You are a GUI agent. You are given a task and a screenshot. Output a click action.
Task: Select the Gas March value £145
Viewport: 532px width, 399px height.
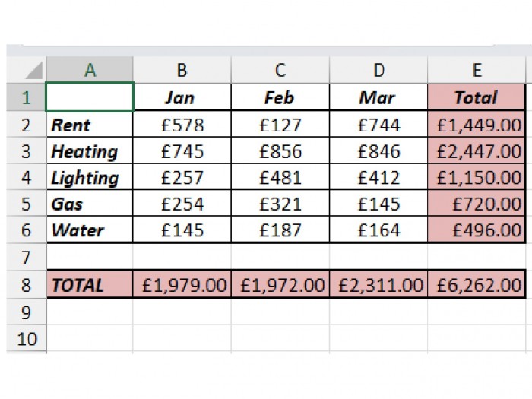point(378,204)
